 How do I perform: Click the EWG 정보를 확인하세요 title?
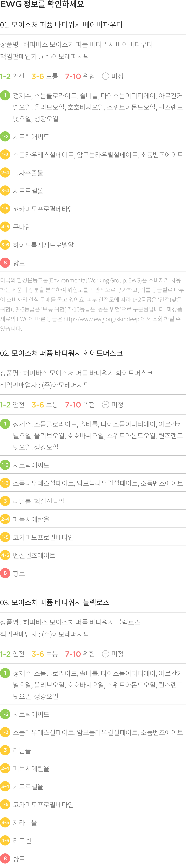[x=42, y=4]
